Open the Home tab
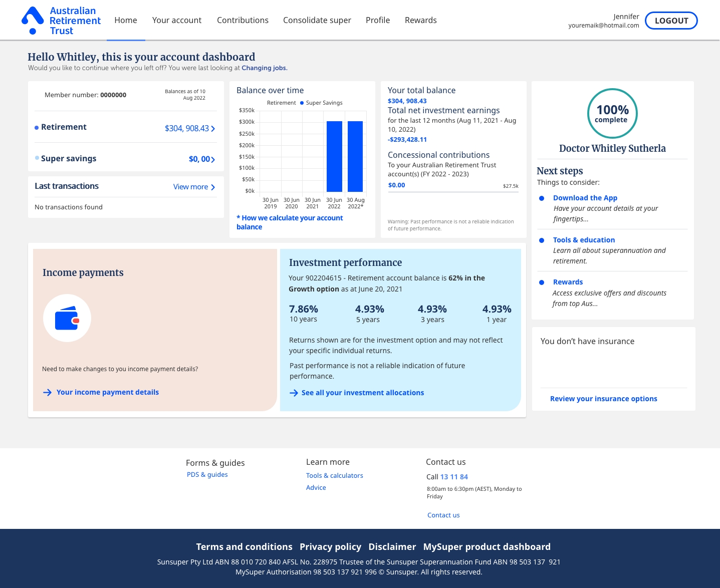 pos(126,20)
